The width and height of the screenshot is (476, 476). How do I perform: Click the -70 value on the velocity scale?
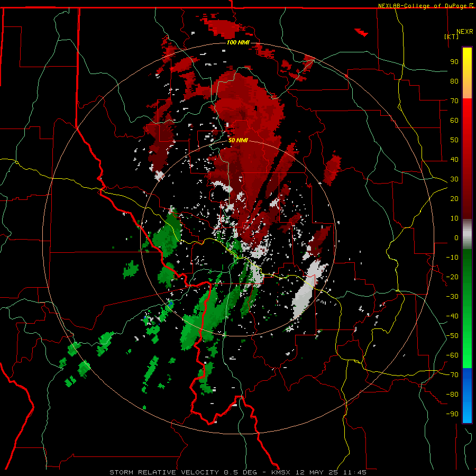(x=452, y=375)
